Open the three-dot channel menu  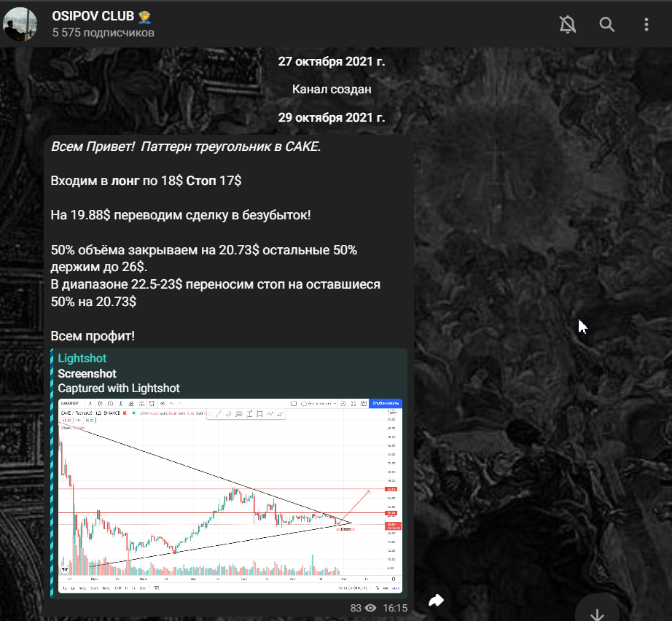(646, 25)
